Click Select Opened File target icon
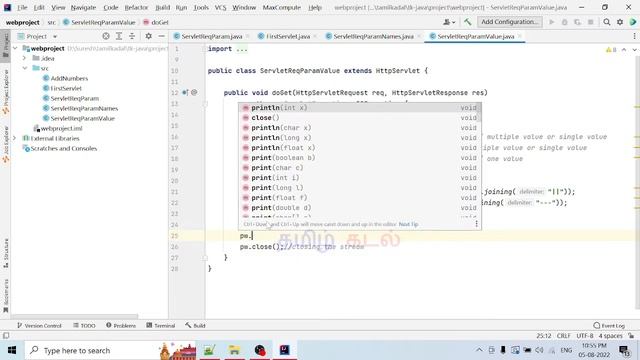This screenshot has width=640, height=360. (106, 36)
